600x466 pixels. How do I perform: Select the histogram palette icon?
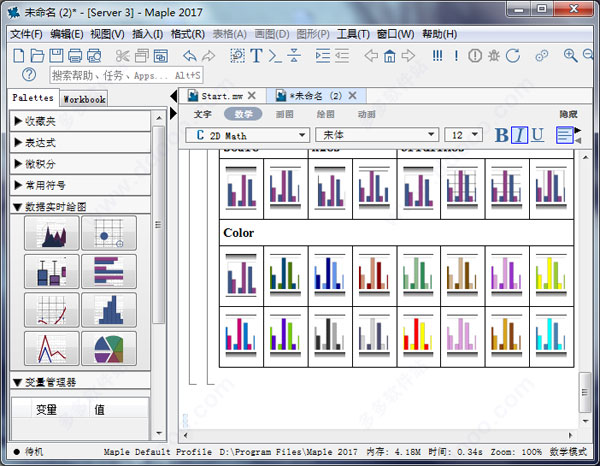click(109, 310)
